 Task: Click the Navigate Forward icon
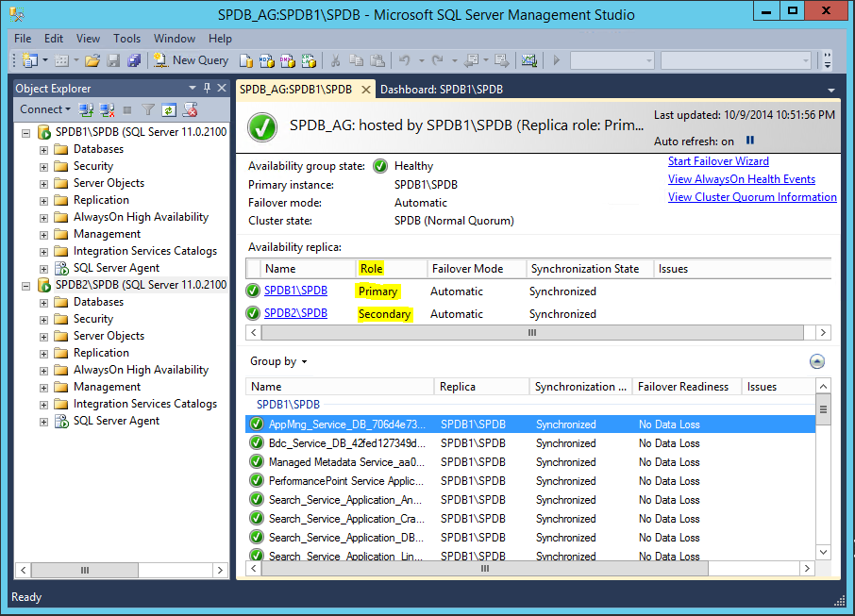[501, 60]
